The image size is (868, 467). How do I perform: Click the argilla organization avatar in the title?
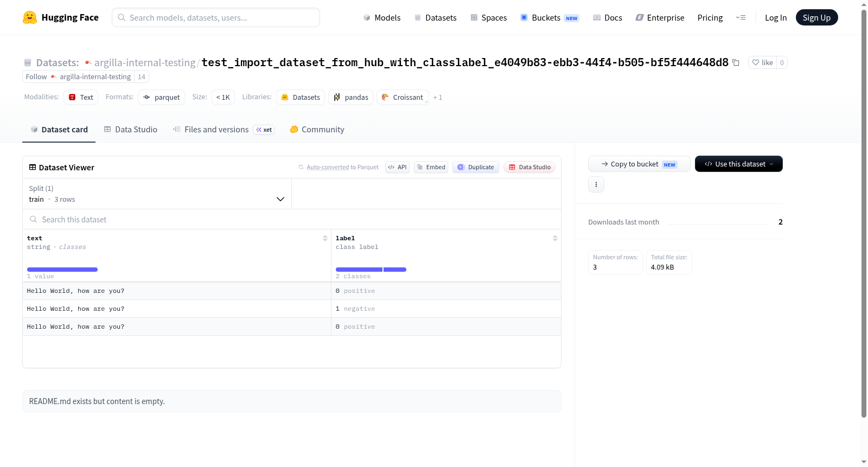pyautogui.click(x=88, y=62)
